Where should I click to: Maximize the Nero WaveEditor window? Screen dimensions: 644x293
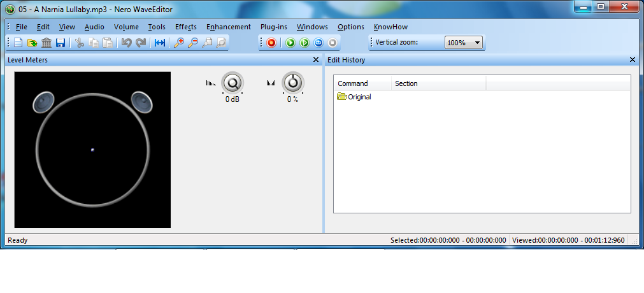point(601,6)
